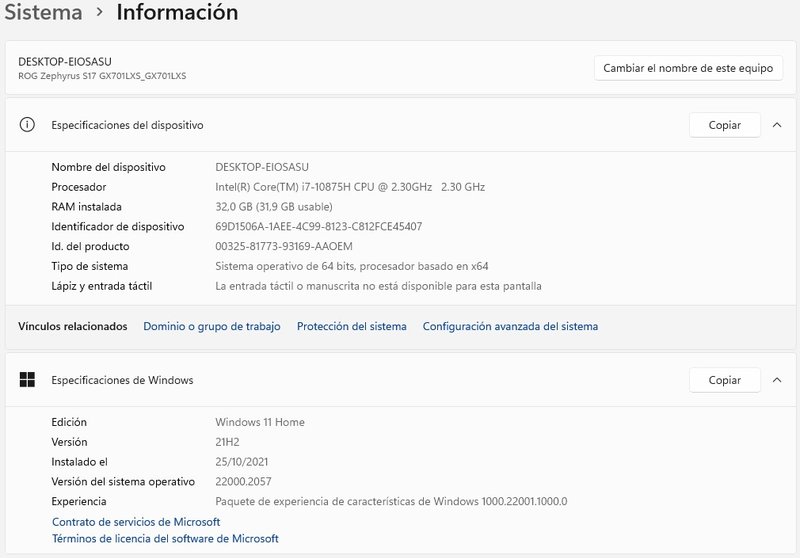Screen dimensions: 800x558
Task: Select the OS build 22000.2057 value
Action: pyautogui.click(x=243, y=481)
